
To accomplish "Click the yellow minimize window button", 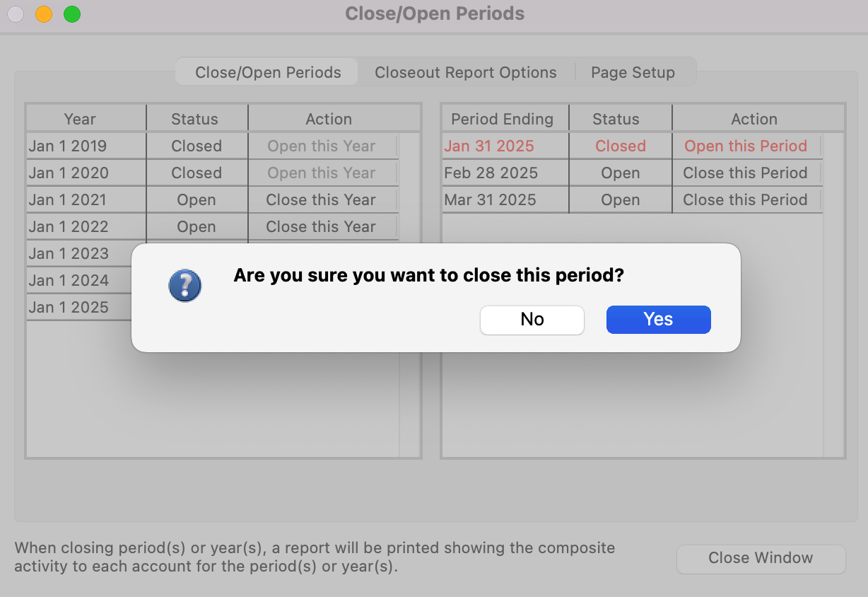I will click(44, 14).
